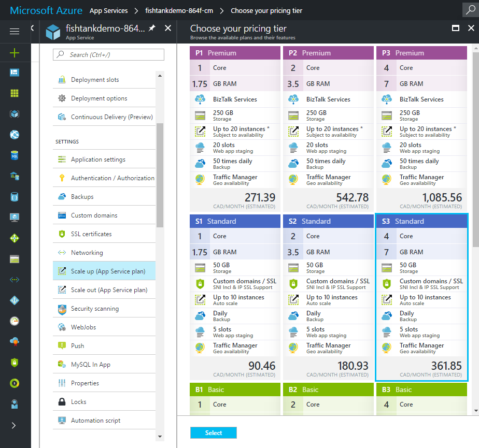Viewport: 479px width, 448px height.
Task: Open Push settings
Action: coord(104,345)
